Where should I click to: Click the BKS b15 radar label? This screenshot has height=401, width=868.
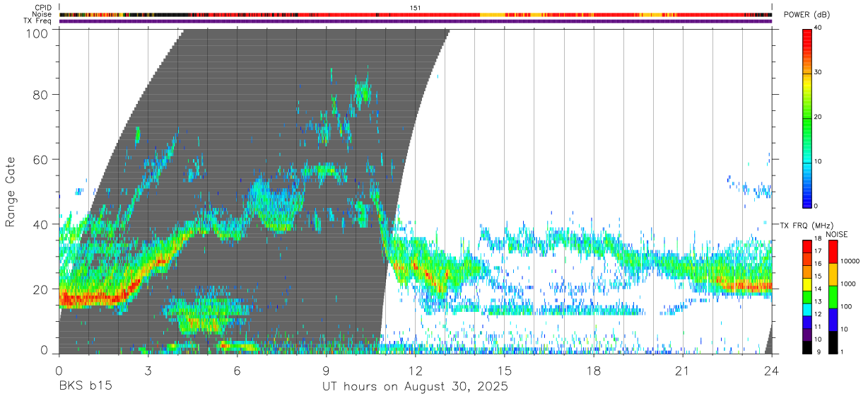pyautogui.click(x=86, y=387)
